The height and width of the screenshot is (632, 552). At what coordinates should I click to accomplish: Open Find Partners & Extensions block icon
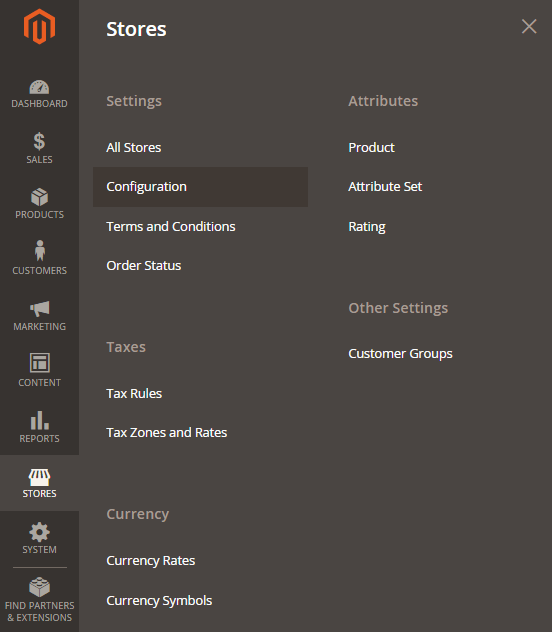(x=39, y=586)
